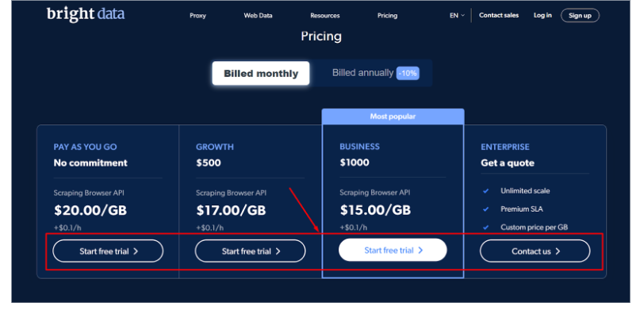Click the Log in link
The image size is (644, 310).
[x=542, y=15]
